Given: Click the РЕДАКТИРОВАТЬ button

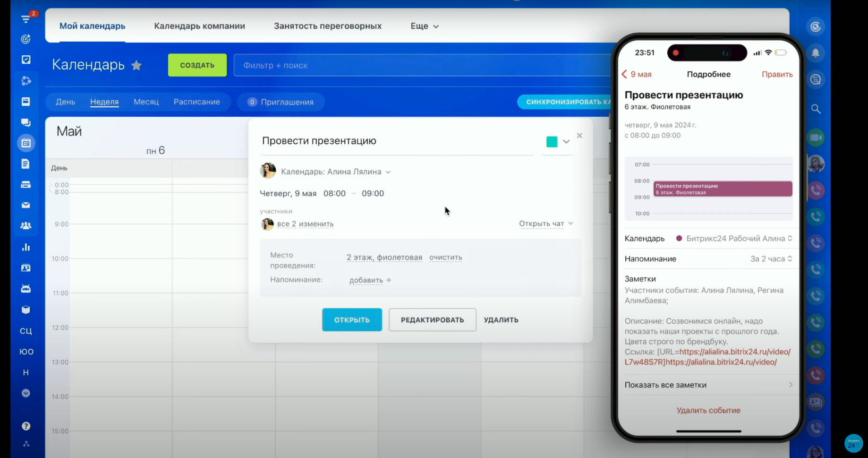Looking at the screenshot, I should click(x=432, y=320).
